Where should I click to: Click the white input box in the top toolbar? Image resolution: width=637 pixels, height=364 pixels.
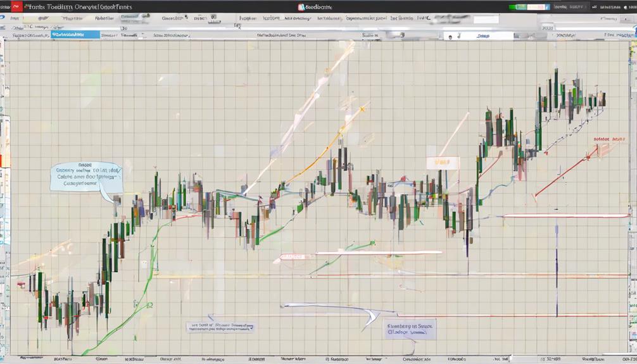click(x=486, y=19)
